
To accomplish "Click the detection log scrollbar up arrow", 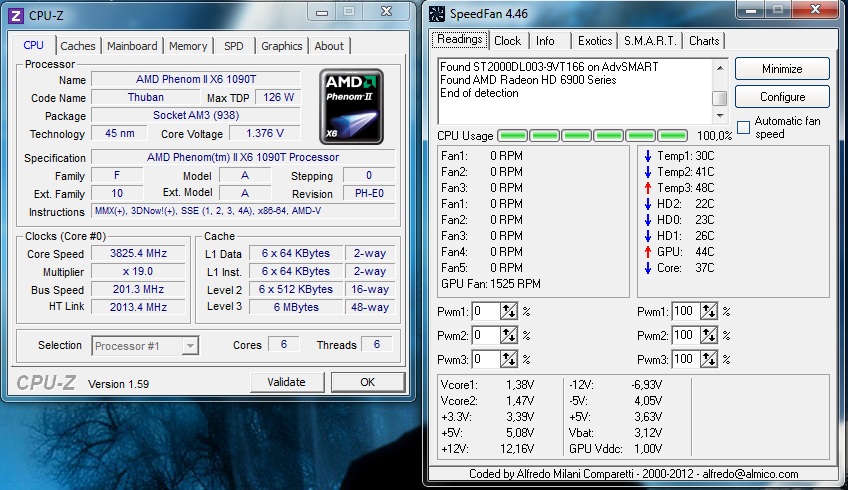I will point(720,68).
